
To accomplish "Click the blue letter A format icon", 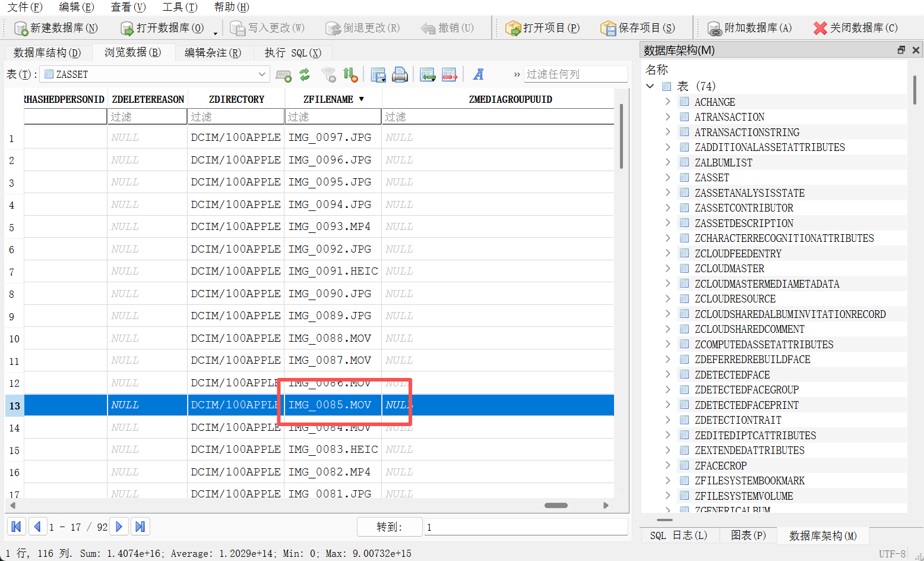I will pos(479,74).
